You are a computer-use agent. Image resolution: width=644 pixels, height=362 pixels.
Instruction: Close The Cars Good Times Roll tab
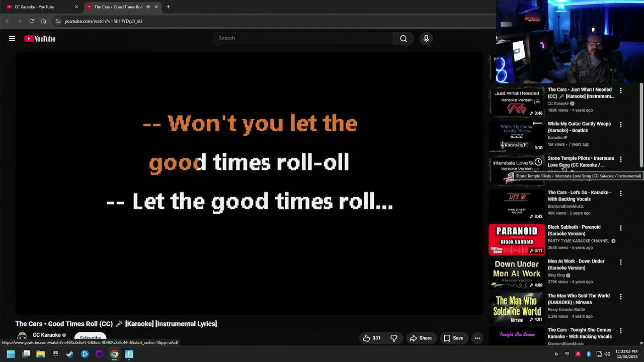[156, 7]
